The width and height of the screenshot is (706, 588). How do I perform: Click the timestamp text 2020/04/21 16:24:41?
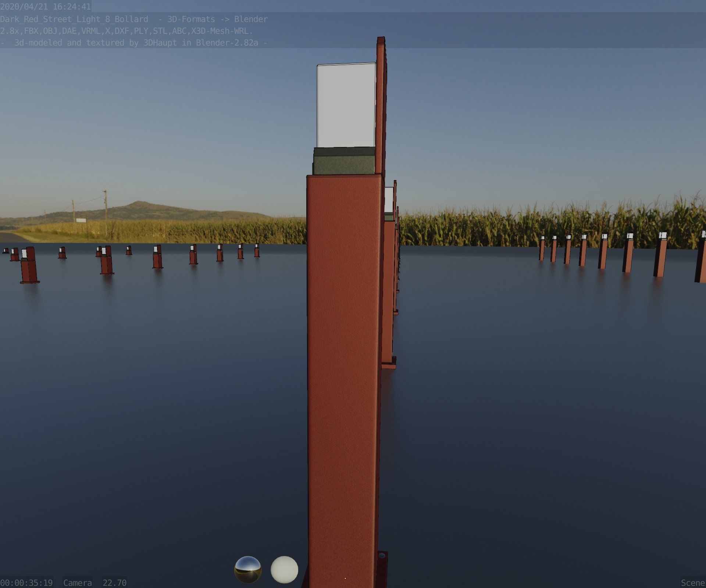pyautogui.click(x=46, y=7)
